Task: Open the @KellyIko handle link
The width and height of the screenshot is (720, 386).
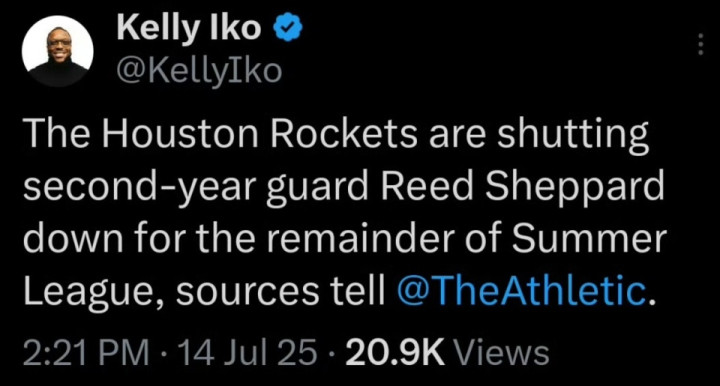Action: [x=199, y=71]
